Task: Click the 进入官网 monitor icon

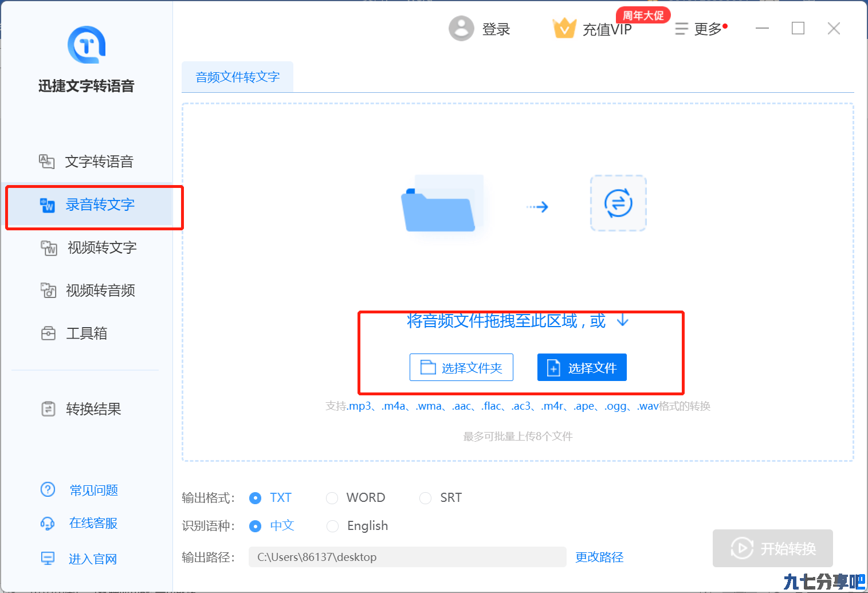Action: (48, 559)
